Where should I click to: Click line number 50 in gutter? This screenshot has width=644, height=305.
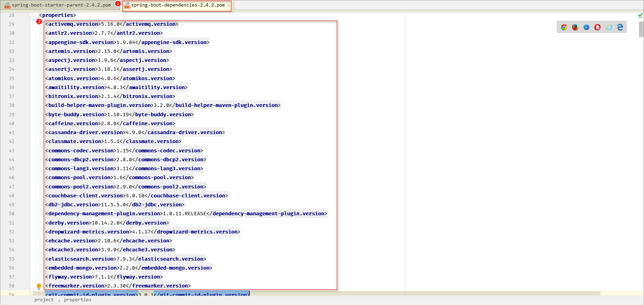pyautogui.click(x=12, y=214)
